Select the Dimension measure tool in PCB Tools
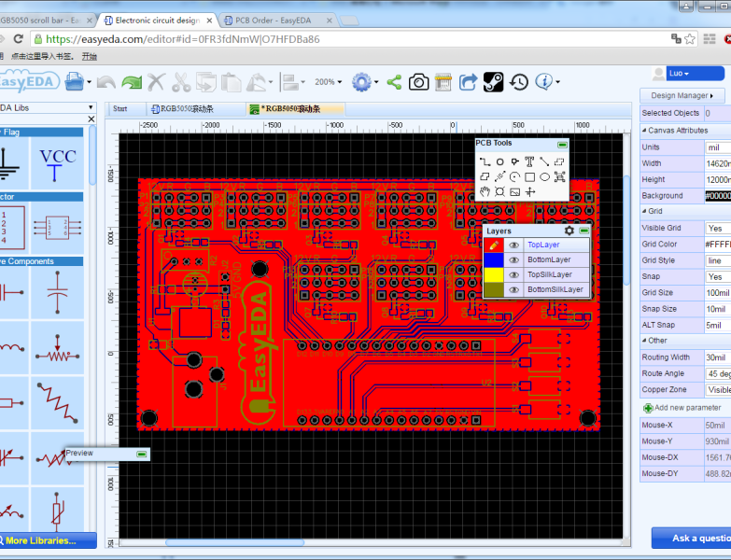The image size is (731, 560). click(x=499, y=177)
